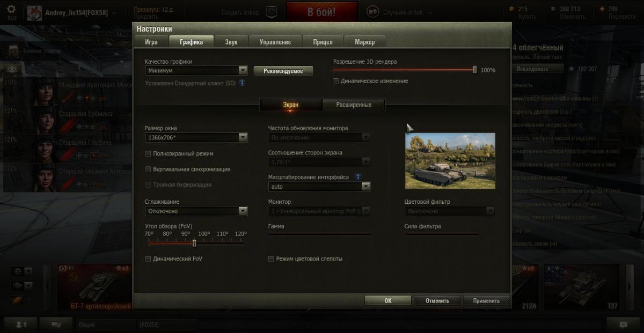This screenshot has height=333, width=644.
Task: Select the БТ-7 артиллерийский tank card
Action: [95, 287]
